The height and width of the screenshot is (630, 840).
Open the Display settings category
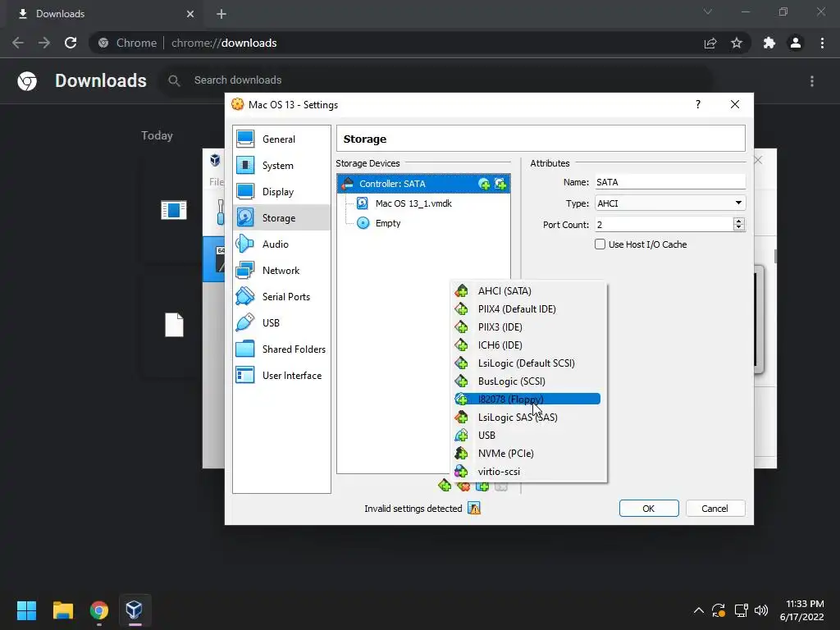point(281,192)
